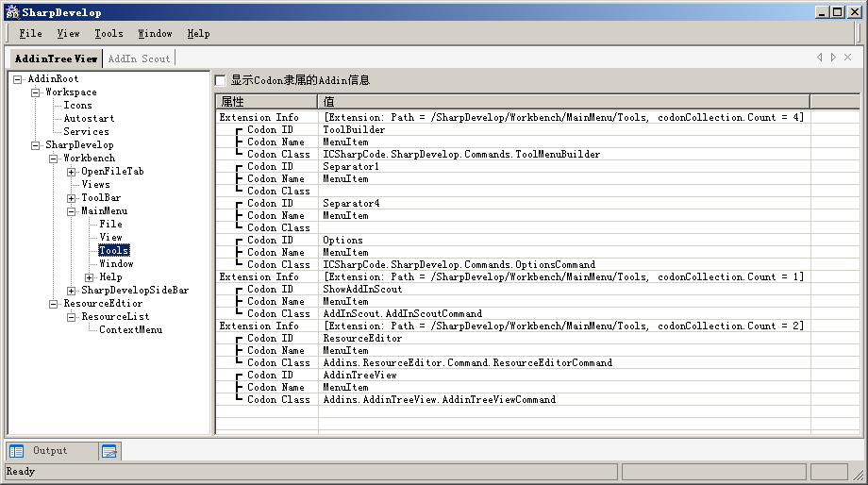The width and height of the screenshot is (868, 485).
Task: Open the Help menu
Action: pyautogui.click(x=198, y=34)
